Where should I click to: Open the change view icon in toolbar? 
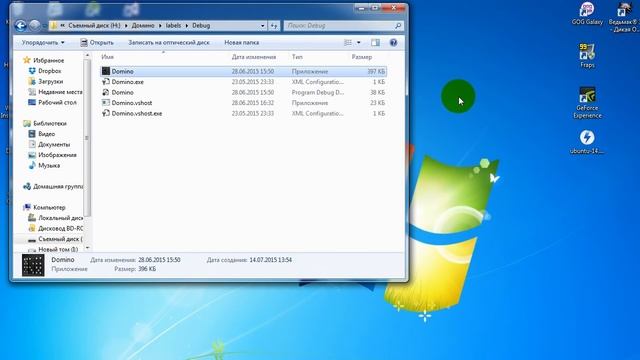(348, 42)
